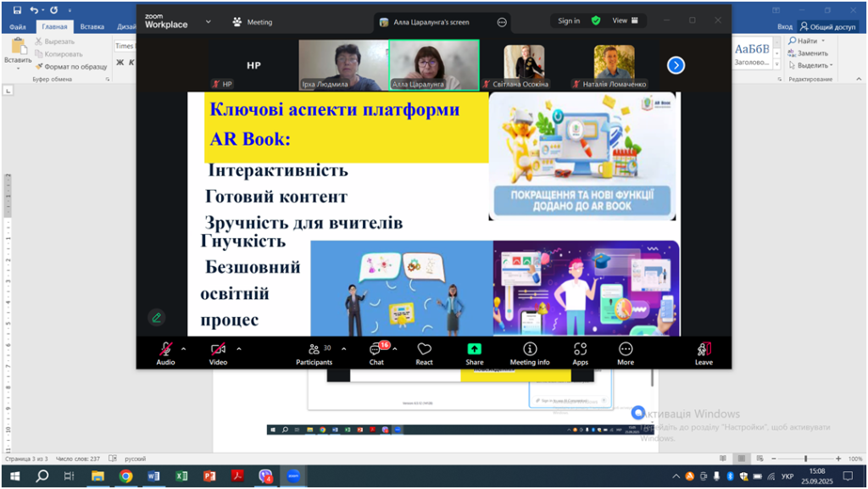The height and width of the screenshot is (489, 868).
Task: Show Meeting info in Zoom
Action: click(530, 353)
